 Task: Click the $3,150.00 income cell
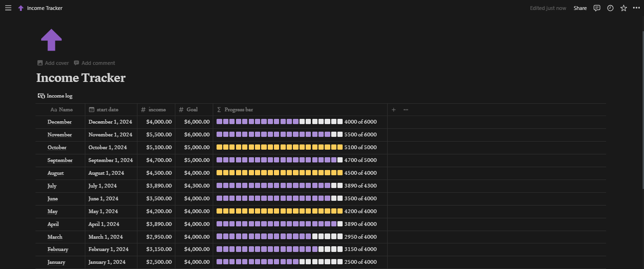(x=156, y=250)
